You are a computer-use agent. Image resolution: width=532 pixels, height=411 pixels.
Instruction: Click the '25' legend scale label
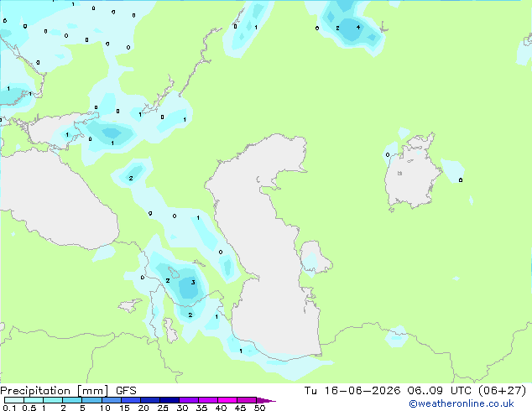click(x=163, y=408)
